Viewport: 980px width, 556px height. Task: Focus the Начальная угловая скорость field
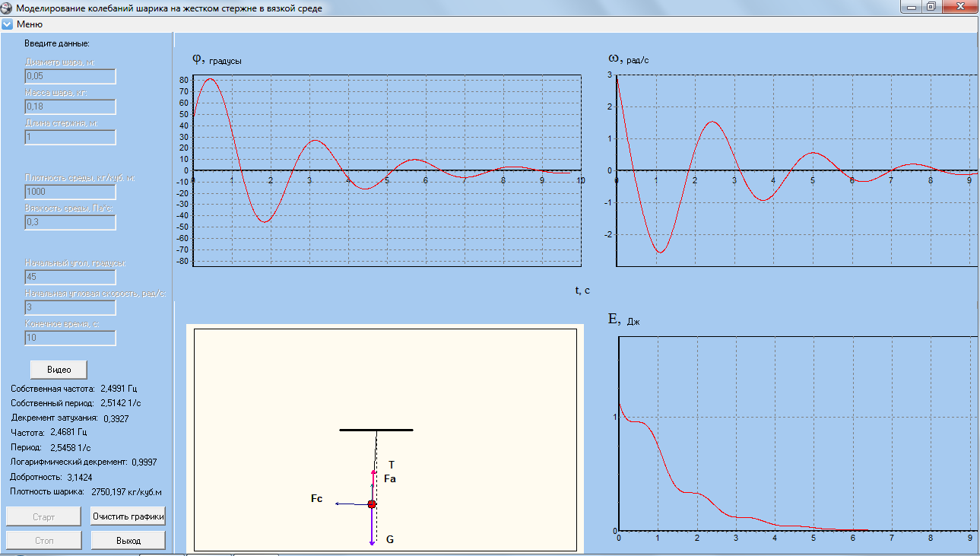click(x=70, y=307)
